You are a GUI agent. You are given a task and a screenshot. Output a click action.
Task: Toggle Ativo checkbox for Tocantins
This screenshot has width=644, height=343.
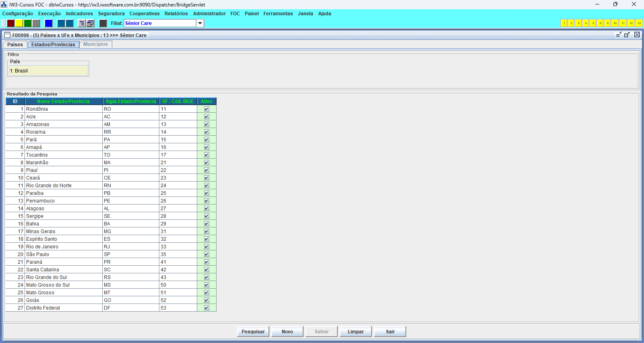[x=206, y=155]
